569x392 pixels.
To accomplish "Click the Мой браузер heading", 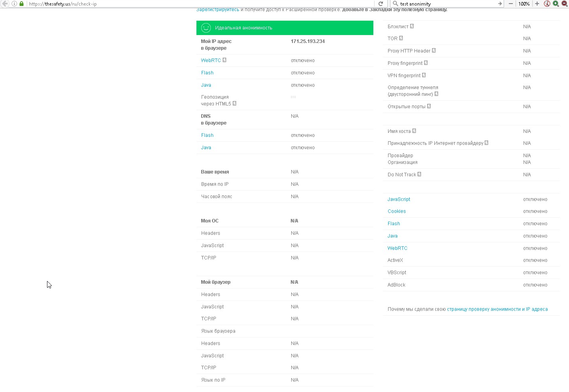I will (x=216, y=282).
